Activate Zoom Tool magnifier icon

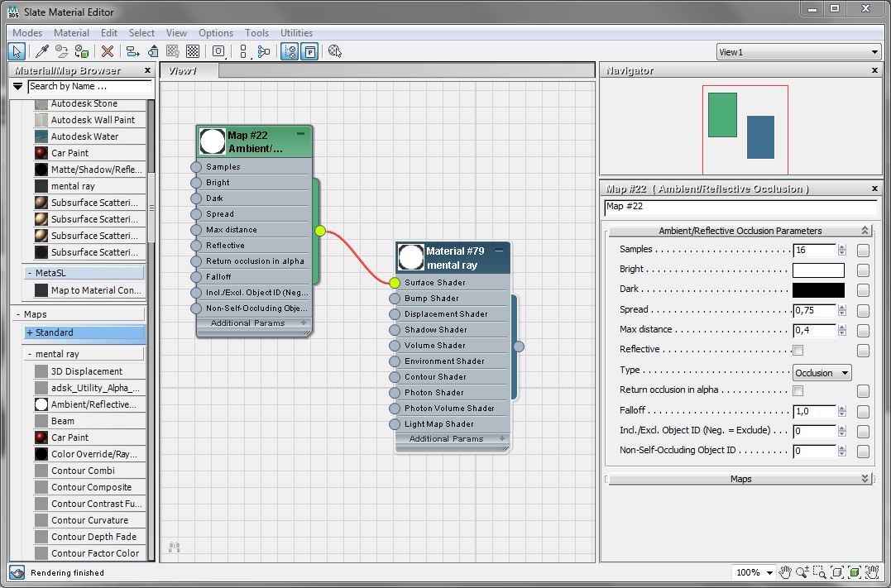(x=802, y=572)
